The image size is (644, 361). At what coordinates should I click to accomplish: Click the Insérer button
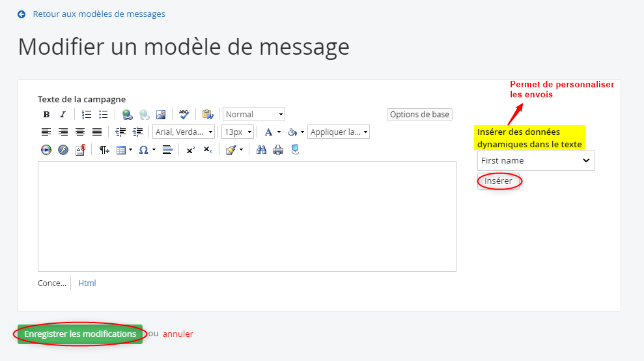click(499, 181)
